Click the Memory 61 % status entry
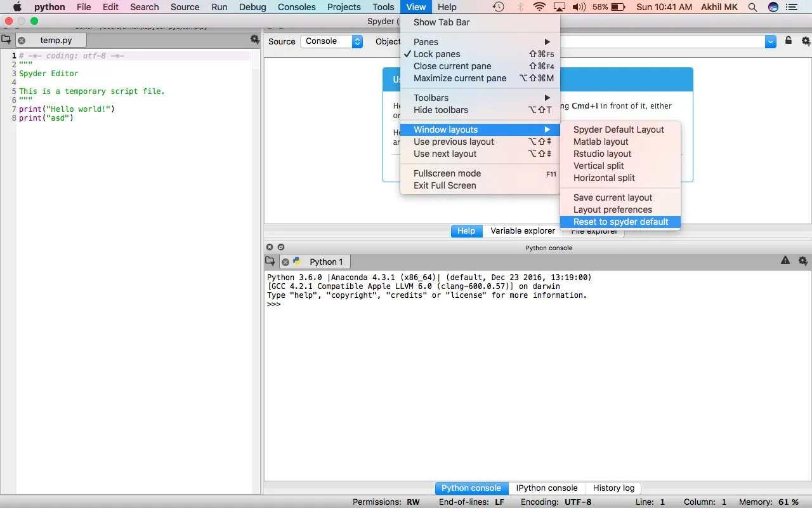 coord(768,502)
